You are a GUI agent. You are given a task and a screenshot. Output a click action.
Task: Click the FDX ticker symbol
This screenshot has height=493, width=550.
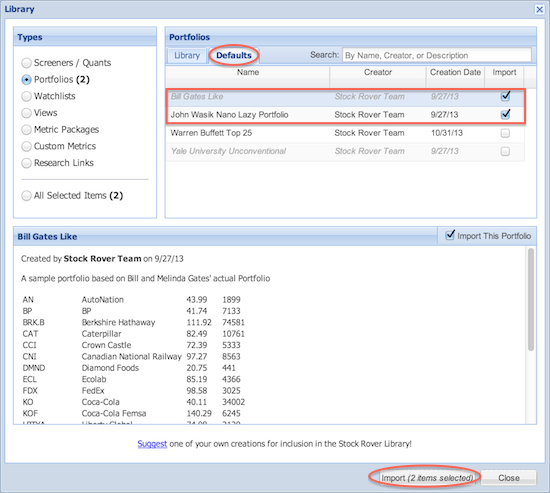[x=30, y=391]
